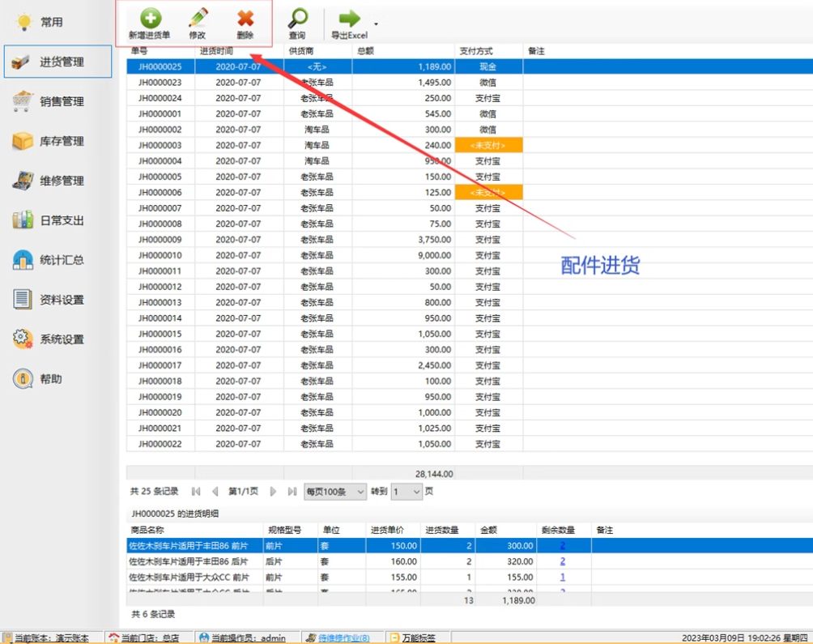Click the 帮助 info icon

point(23,379)
